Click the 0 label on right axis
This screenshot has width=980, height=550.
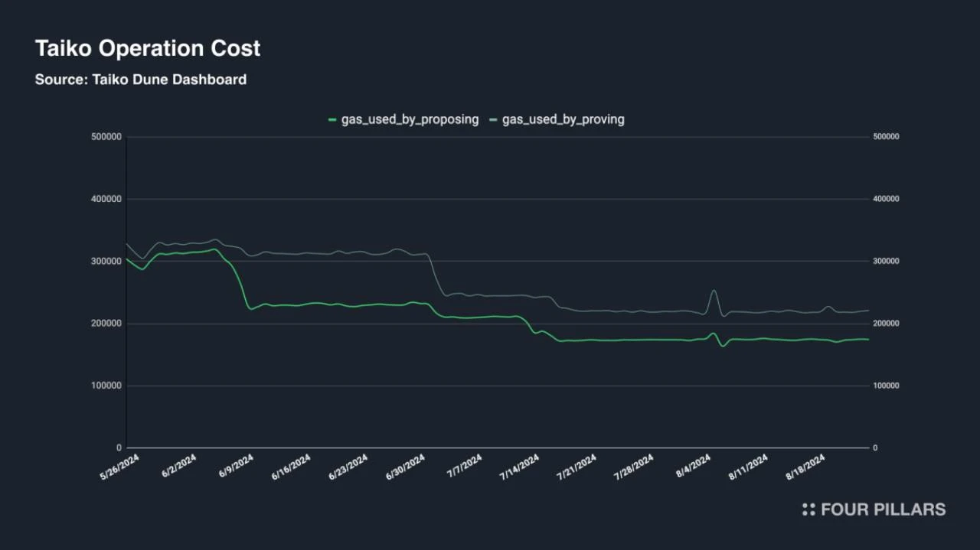pyautogui.click(x=875, y=448)
